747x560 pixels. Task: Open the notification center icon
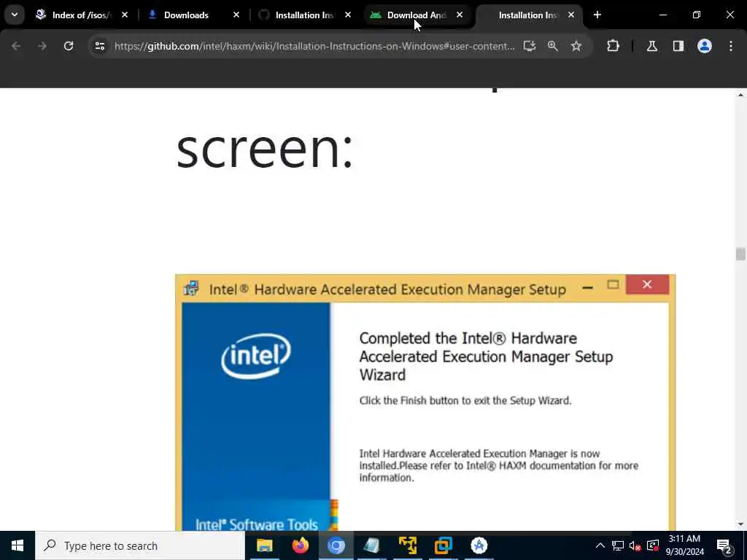[724, 545]
